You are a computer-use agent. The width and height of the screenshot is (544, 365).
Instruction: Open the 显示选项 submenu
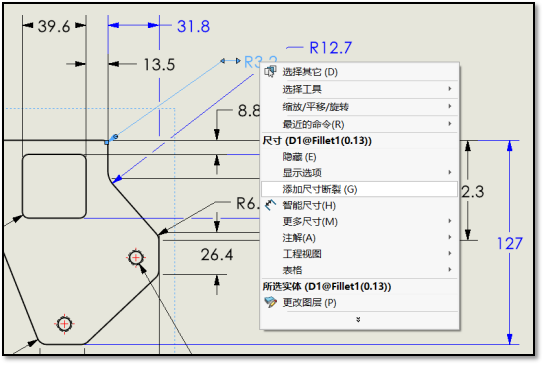(359, 172)
